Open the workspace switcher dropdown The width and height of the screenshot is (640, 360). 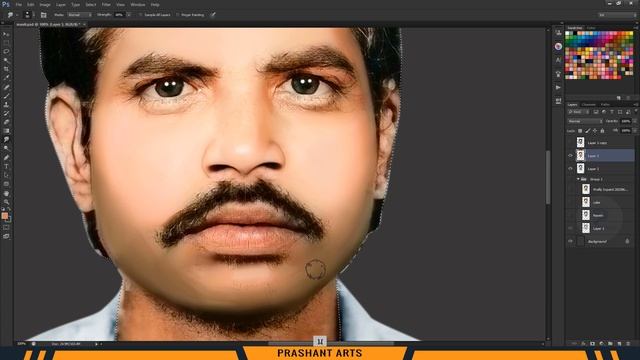[618, 15]
